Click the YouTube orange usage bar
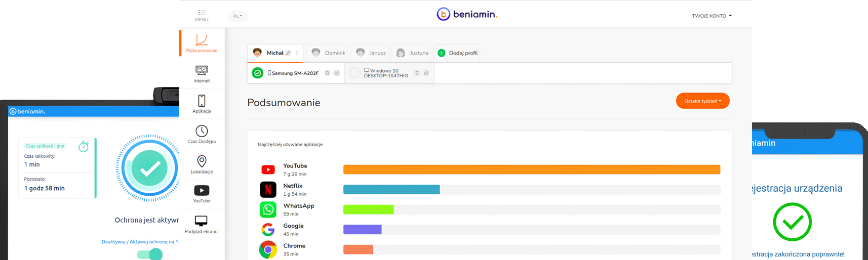Image resolution: width=868 pixels, height=260 pixels. click(x=532, y=169)
